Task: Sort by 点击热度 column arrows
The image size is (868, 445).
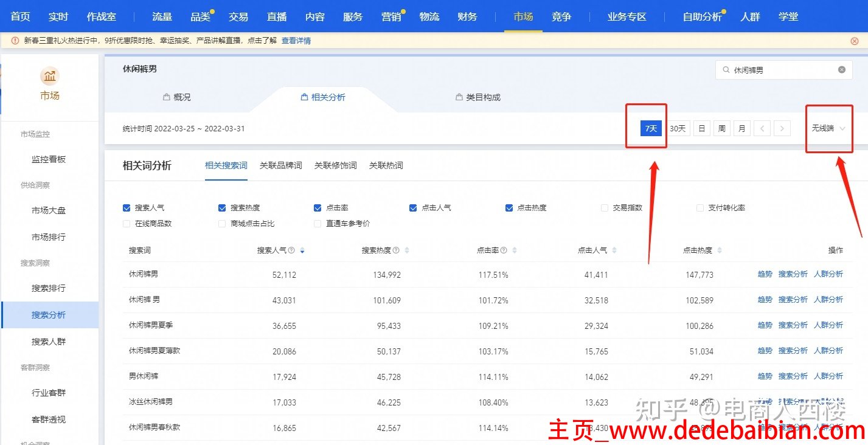Action: (720, 250)
